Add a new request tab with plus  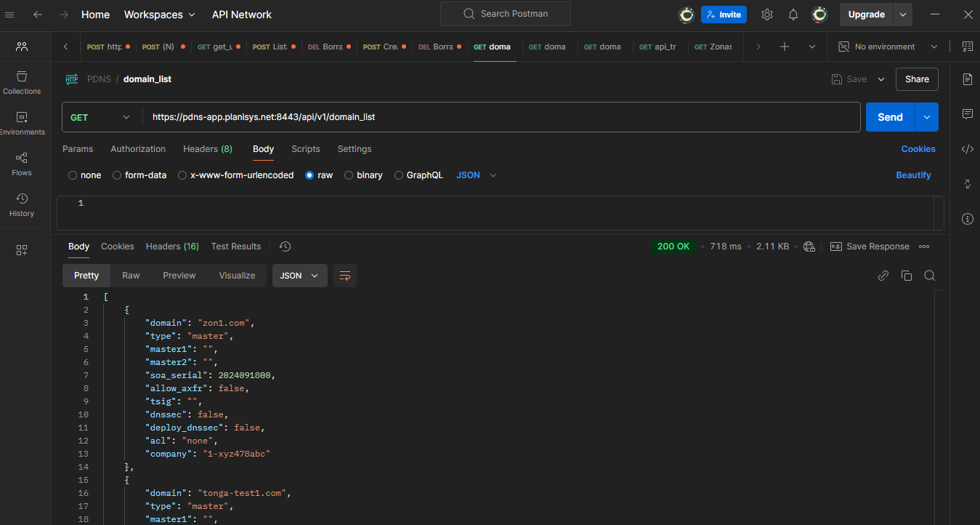tap(785, 47)
